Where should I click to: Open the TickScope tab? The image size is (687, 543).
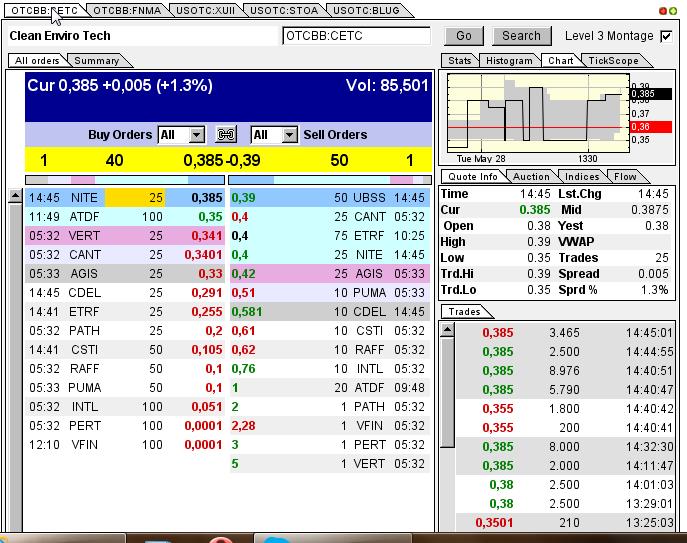(613, 61)
